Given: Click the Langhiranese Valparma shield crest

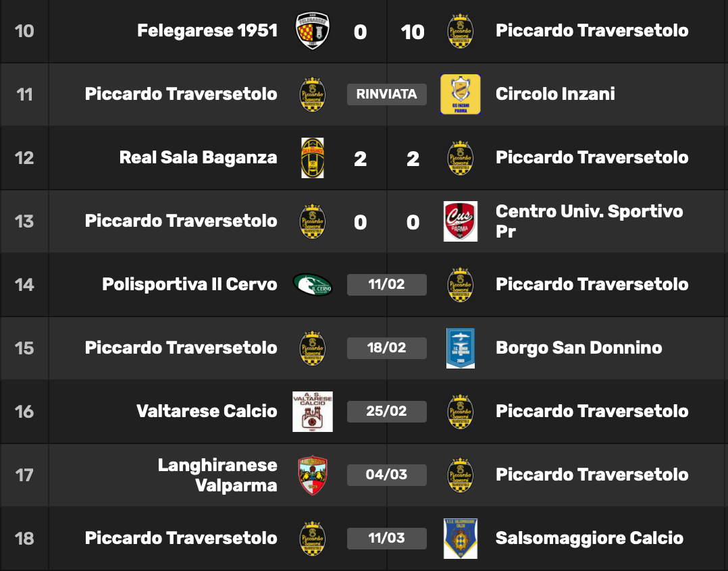Looking at the screenshot, I should pos(313,475).
